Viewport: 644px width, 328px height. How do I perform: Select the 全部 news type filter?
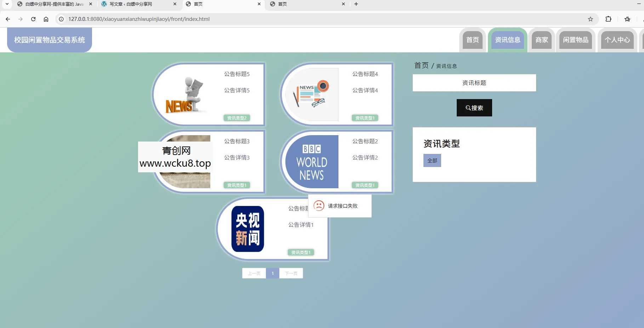pos(432,160)
